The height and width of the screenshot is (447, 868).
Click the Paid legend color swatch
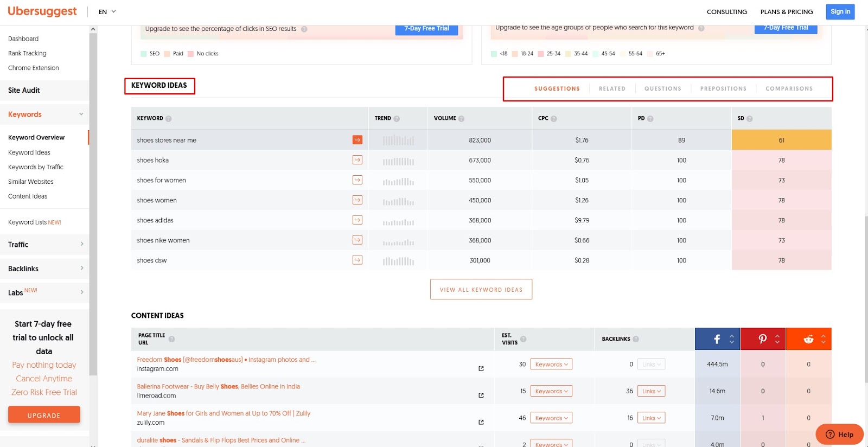coord(167,54)
